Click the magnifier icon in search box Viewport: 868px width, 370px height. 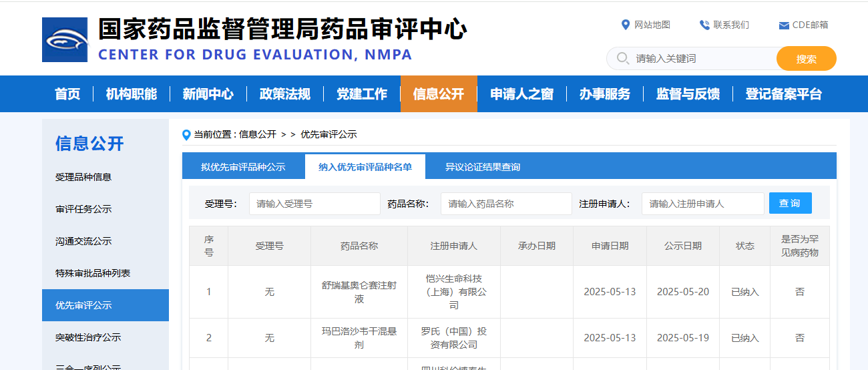623,58
